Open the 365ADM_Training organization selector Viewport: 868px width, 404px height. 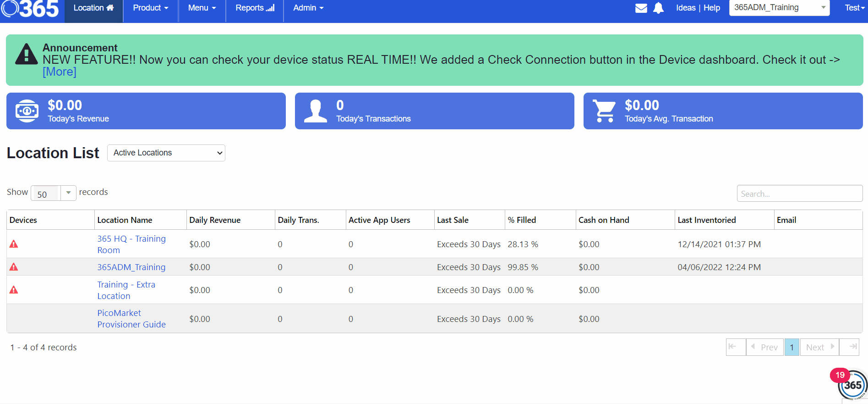[779, 8]
